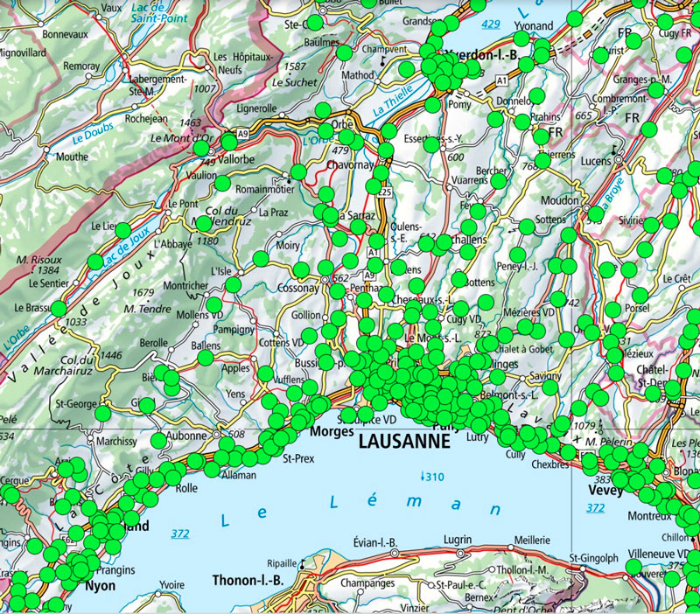Select the green marker below L'Isle

click(234, 285)
